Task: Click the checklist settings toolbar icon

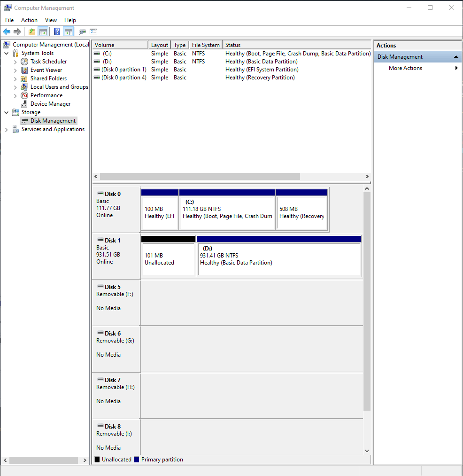Action: click(93, 31)
